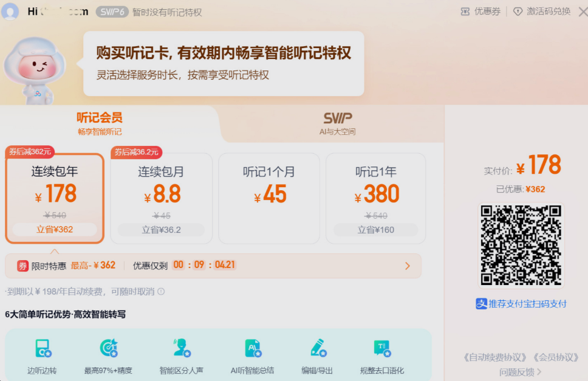Switch to the 听记会员 tab
This screenshot has width=588, height=381.
[x=100, y=123]
